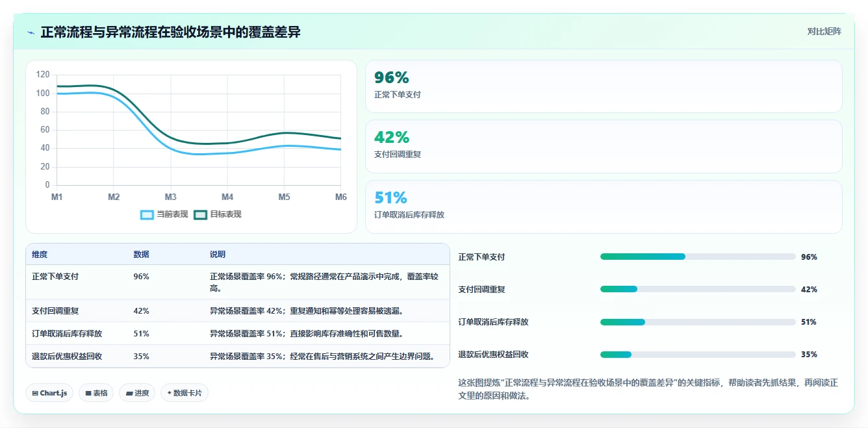Click table value 42%
Image resolution: width=868 pixels, height=428 pixels.
pyautogui.click(x=141, y=311)
